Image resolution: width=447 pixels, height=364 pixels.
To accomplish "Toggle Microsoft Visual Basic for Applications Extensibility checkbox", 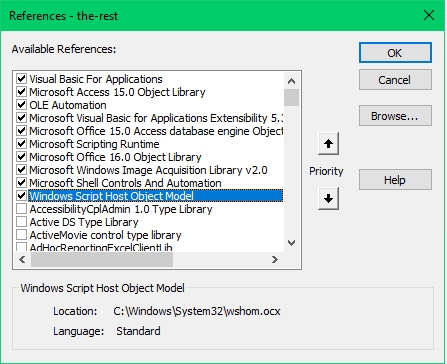I will (22, 118).
